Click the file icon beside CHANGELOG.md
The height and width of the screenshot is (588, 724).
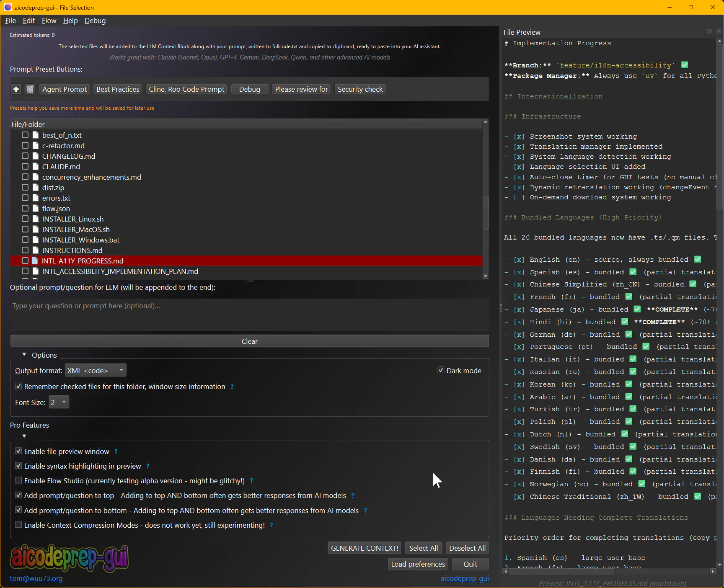[36, 156]
